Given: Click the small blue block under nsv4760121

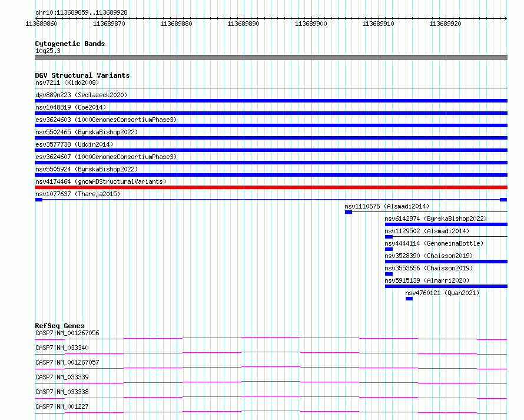Looking at the screenshot, I should point(409,299).
